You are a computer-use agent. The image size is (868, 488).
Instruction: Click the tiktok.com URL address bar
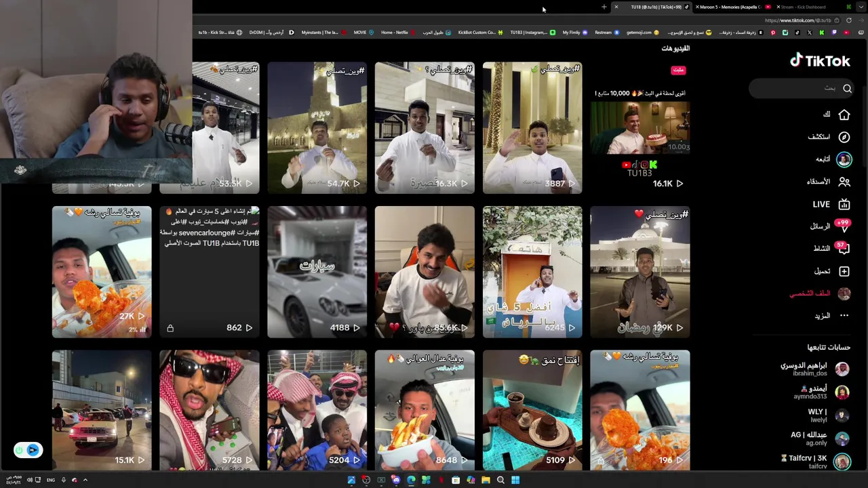point(797,20)
